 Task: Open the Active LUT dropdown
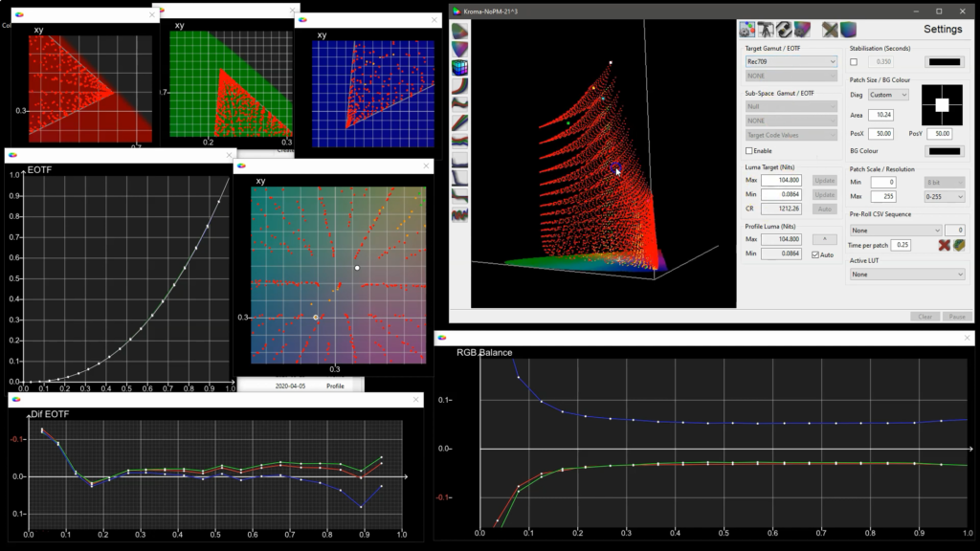(907, 275)
